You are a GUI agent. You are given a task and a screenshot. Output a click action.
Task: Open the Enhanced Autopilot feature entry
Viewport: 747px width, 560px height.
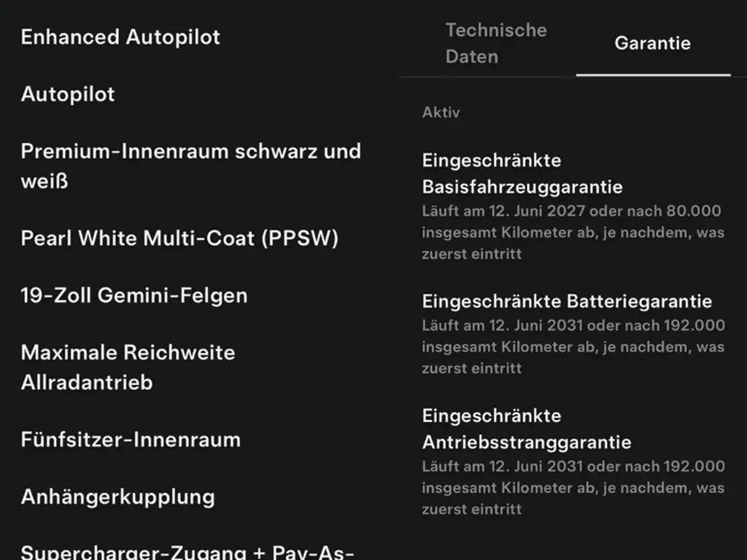pyautogui.click(x=120, y=37)
